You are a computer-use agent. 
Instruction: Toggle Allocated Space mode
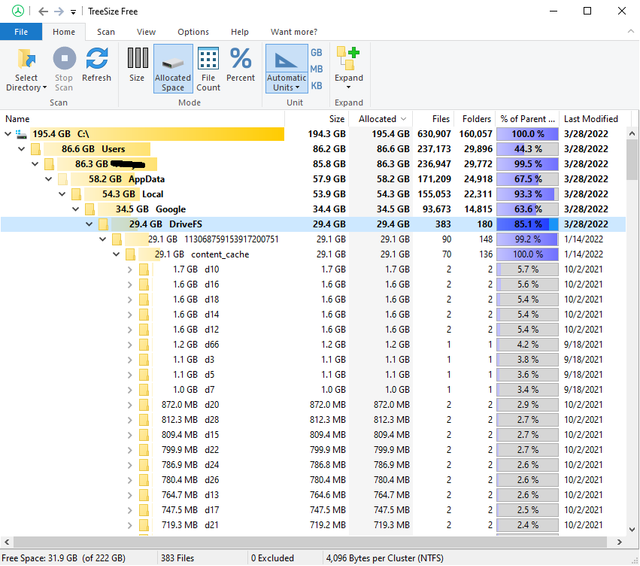coord(173,69)
